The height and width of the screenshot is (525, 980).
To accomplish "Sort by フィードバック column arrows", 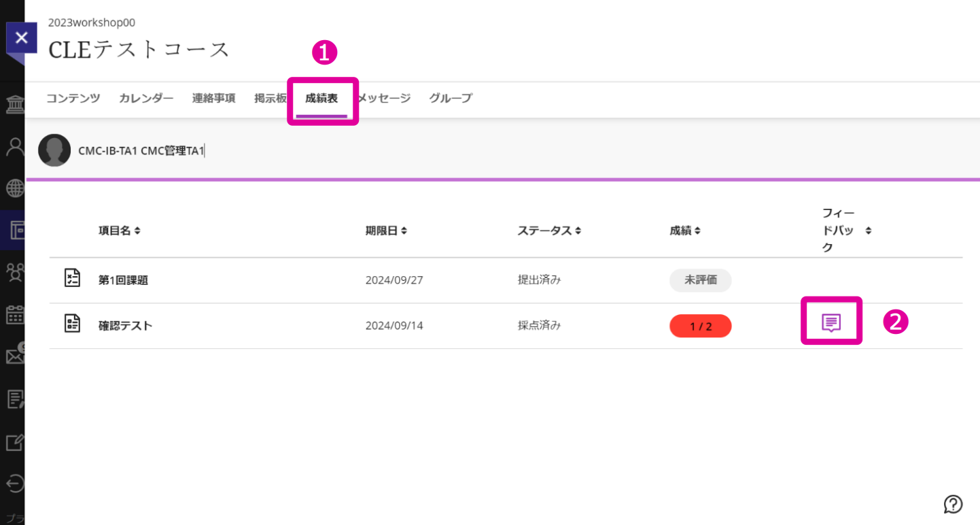I will tap(868, 231).
